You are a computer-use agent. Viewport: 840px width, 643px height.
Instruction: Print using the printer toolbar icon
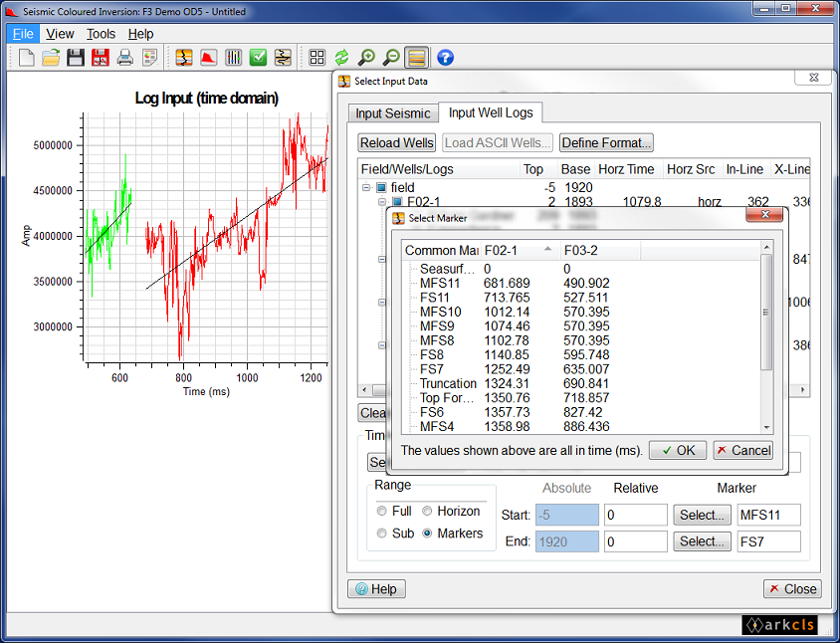(x=124, y=58)
